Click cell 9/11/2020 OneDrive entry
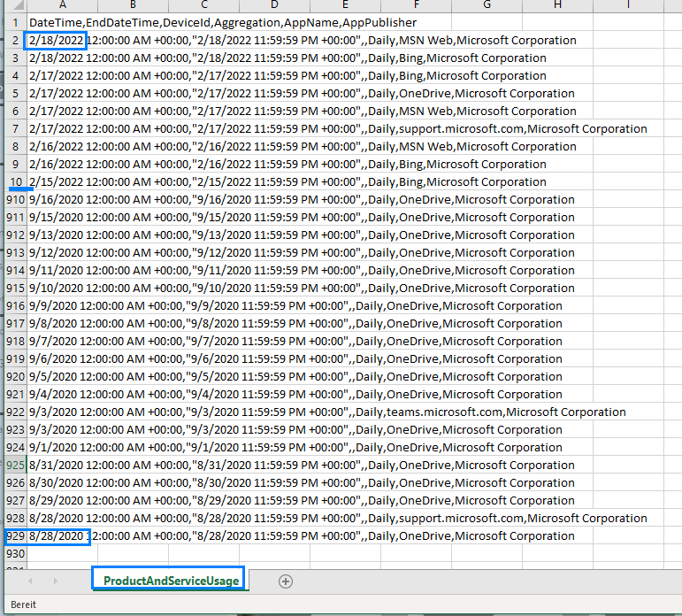 coord(302,270)
